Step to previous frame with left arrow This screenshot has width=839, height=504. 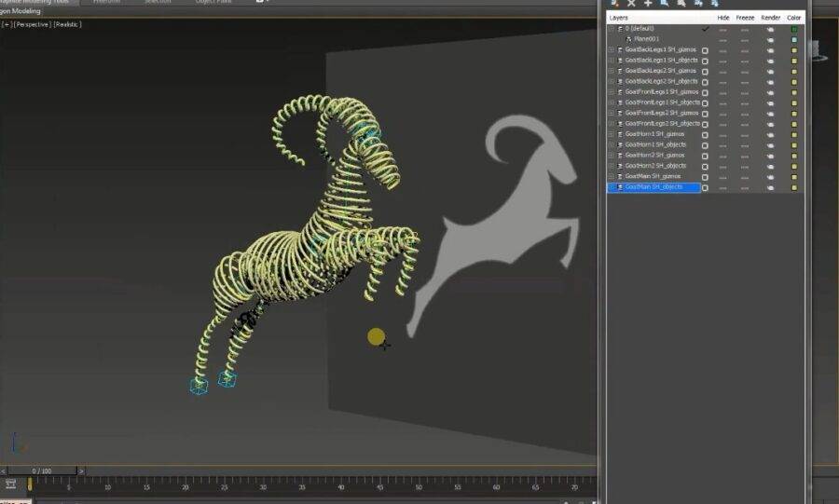click(x=3, y=470)
